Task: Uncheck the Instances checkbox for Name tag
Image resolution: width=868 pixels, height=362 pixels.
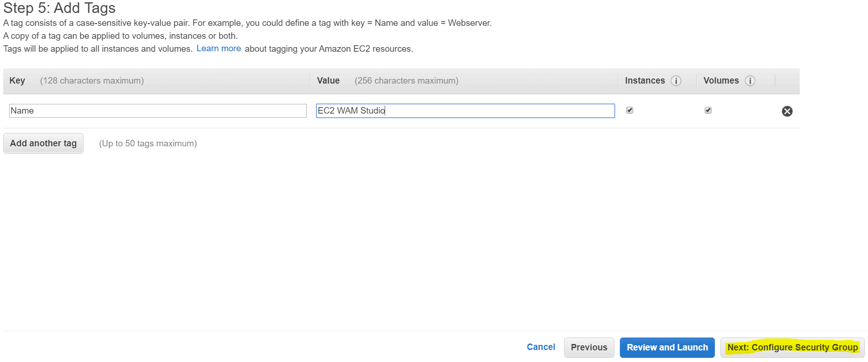Action: click(x=630, y=110)
